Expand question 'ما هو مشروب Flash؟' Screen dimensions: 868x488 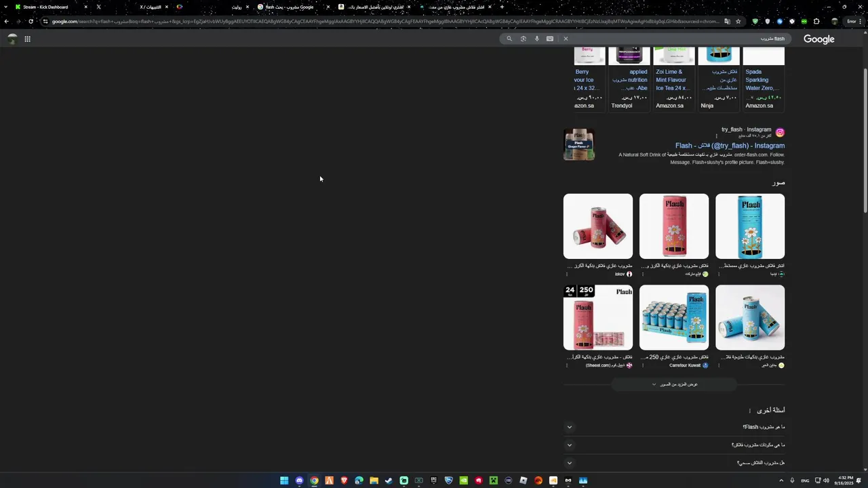tap(674, 427)
